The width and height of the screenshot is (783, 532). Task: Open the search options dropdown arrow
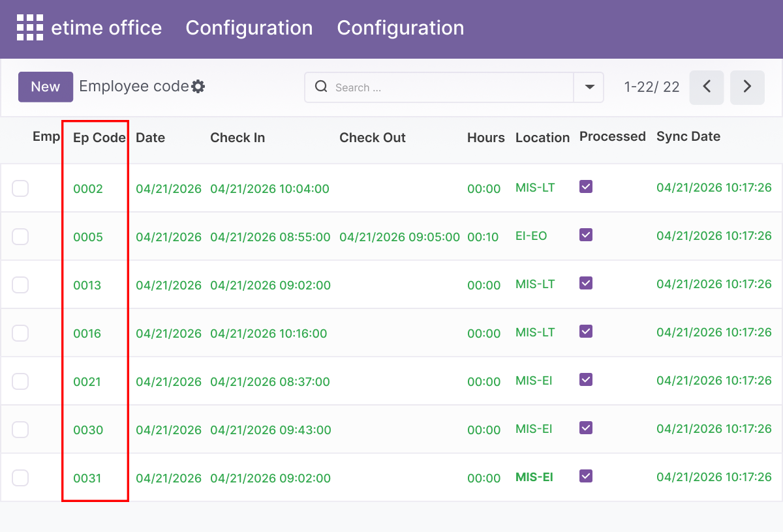click(x=589, y=87)
